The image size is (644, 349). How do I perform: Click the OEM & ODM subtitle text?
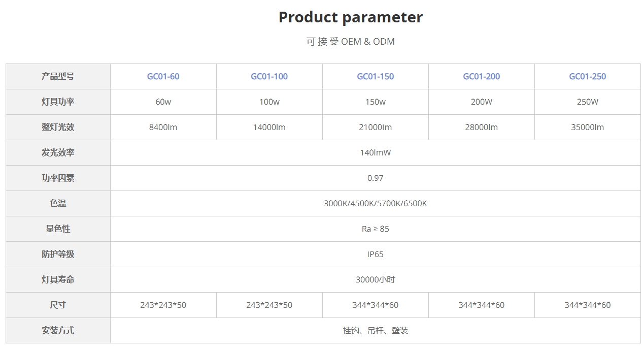[350, 42]
